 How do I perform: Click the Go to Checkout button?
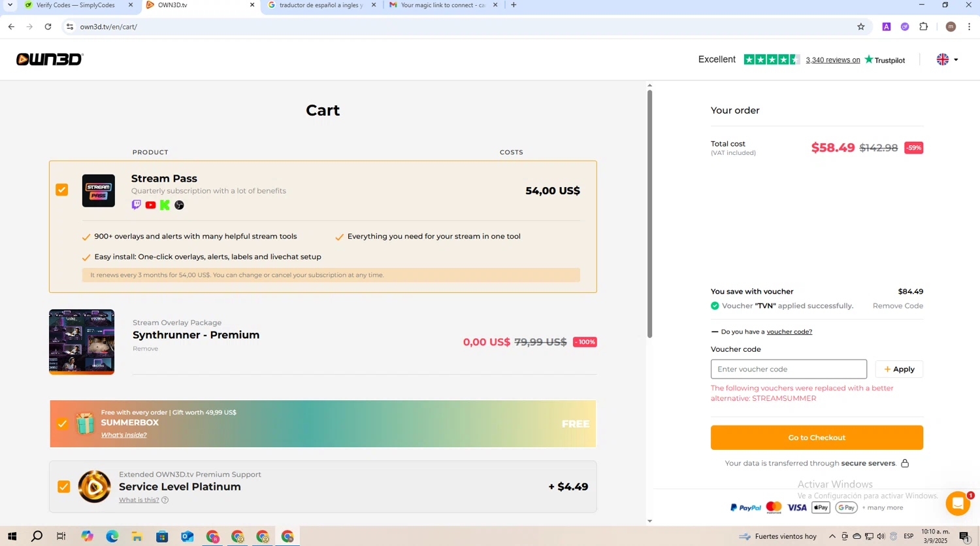click(x=817, y=437)
